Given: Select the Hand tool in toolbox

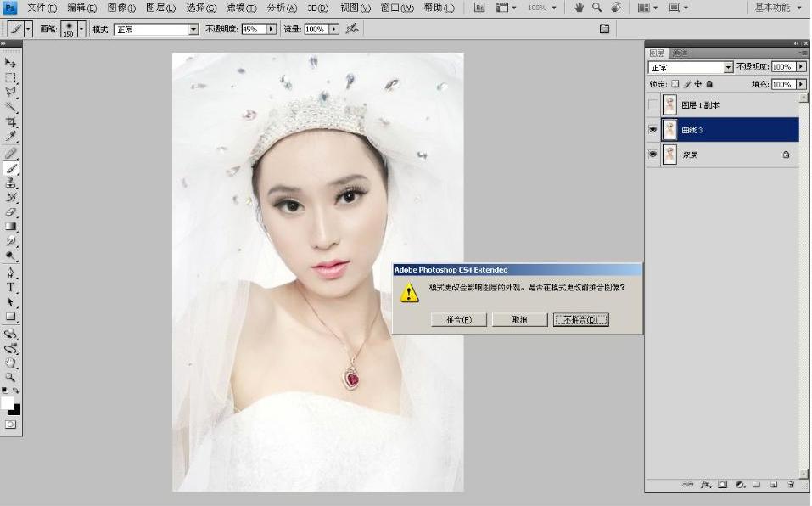Looking at the screenshot, I should click(x=10, y=363).
